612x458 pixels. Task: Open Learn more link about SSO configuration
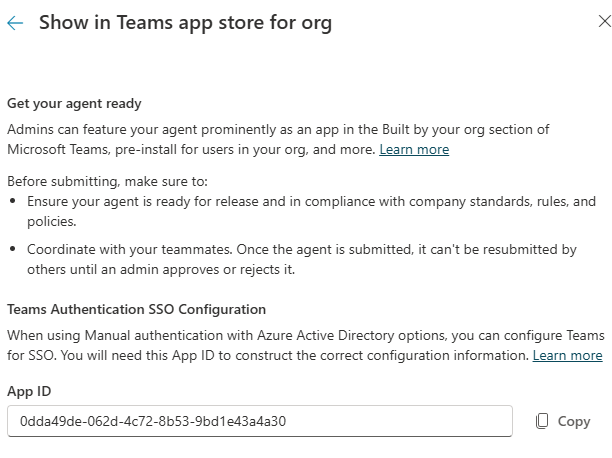(568, 356)
